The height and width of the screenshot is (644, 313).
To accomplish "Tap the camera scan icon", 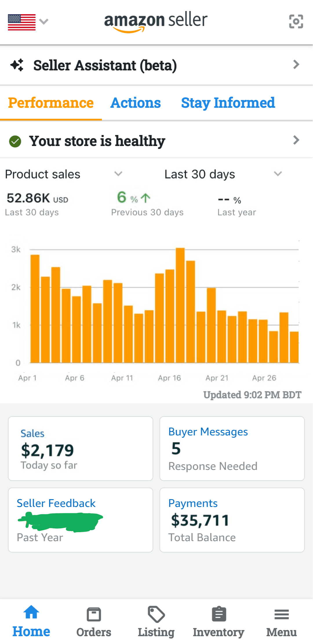I will tap(296, 21).
